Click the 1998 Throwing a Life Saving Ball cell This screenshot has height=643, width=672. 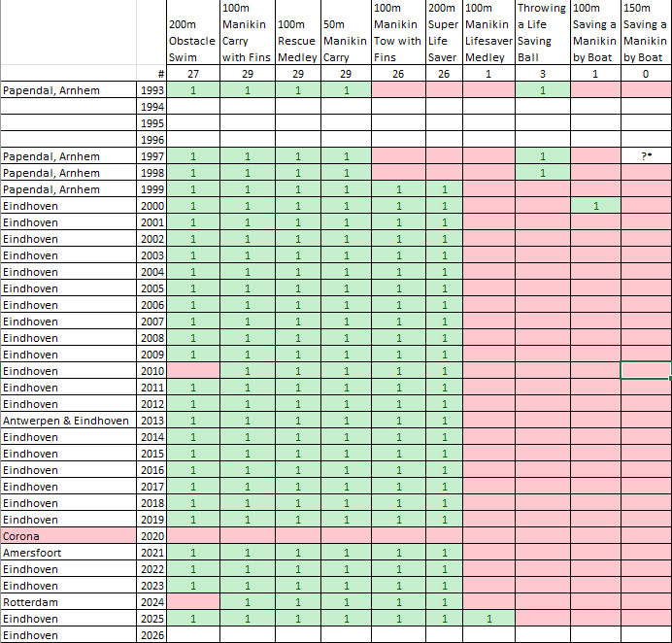click(541, 172)
